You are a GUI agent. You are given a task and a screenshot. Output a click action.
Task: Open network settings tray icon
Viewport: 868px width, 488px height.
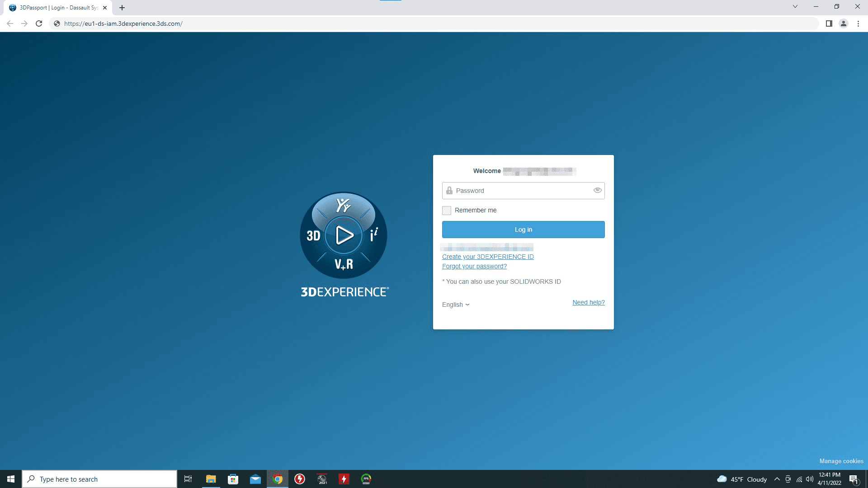(799, 479)
